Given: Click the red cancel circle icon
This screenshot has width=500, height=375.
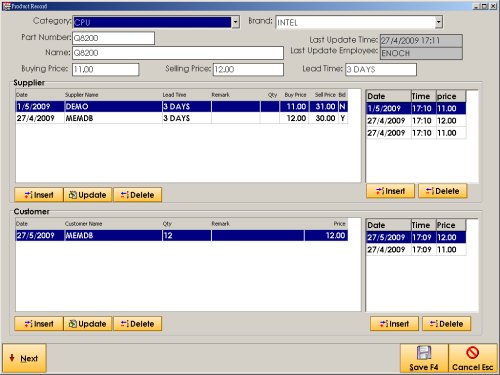Looking at the screenshot, I should coord(473,353).
